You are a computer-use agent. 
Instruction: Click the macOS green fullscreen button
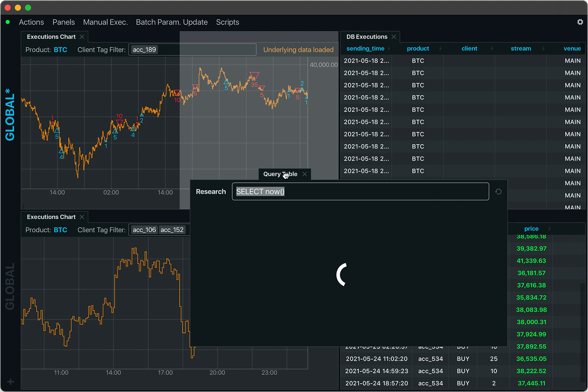pyautogui.click(x=28, y=8)
